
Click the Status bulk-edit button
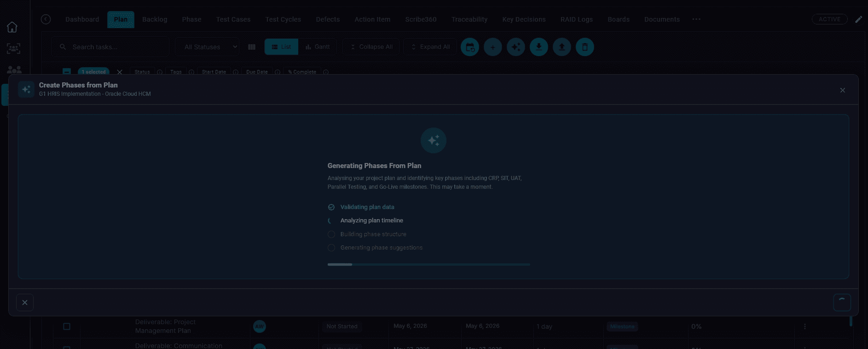click(x=142, y=72)
